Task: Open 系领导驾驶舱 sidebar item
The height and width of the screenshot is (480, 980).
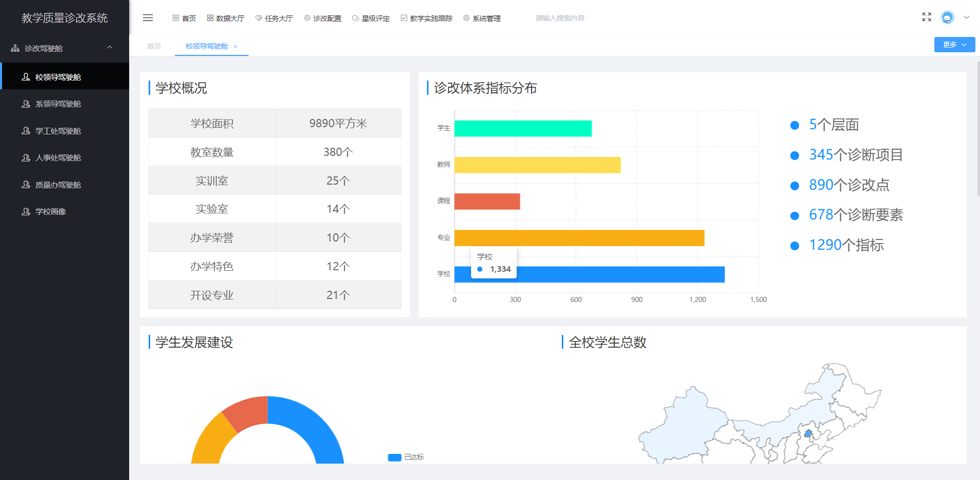Action: (65, 104)
